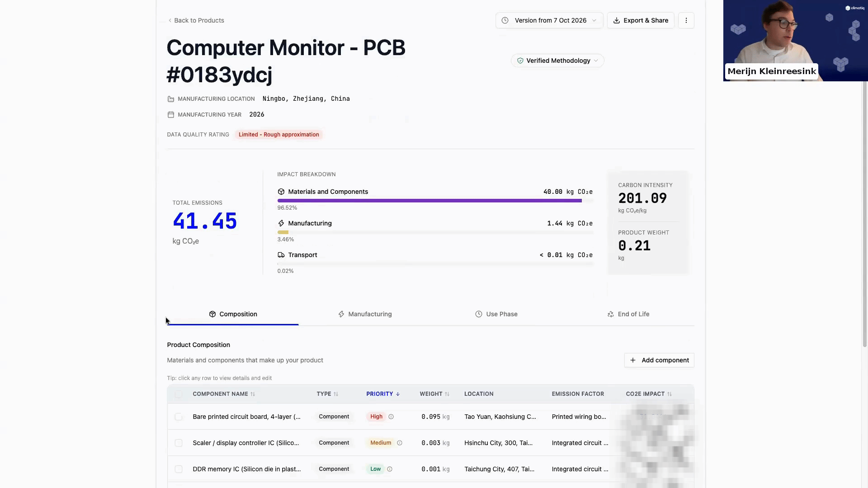Click the Export & Share button
Screen dimensions: 868x488
641,20
